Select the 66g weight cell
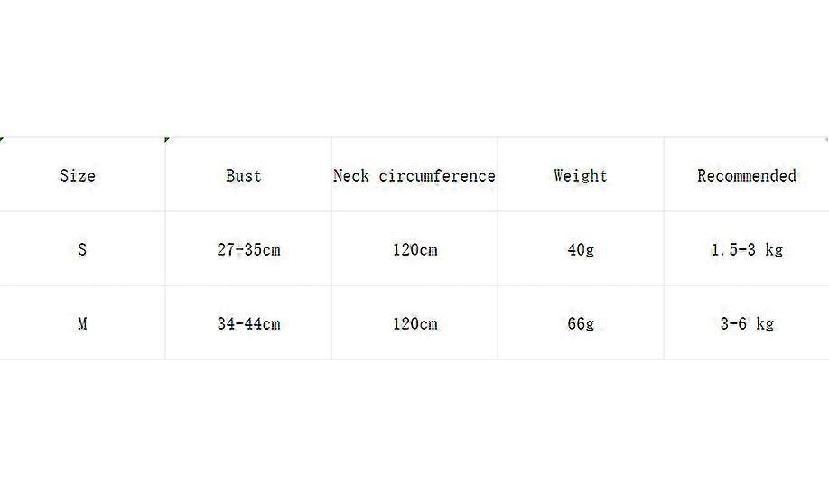 581,323
